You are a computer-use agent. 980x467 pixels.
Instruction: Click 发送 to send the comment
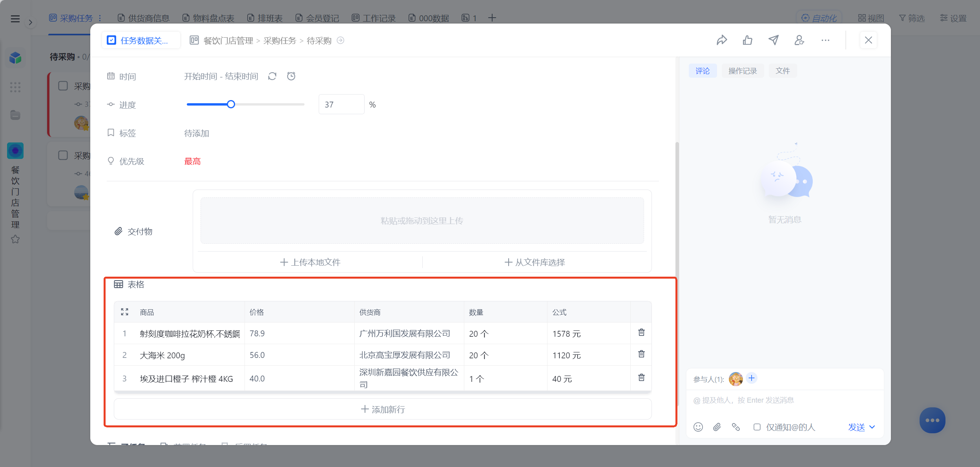(x=856, y=427)
